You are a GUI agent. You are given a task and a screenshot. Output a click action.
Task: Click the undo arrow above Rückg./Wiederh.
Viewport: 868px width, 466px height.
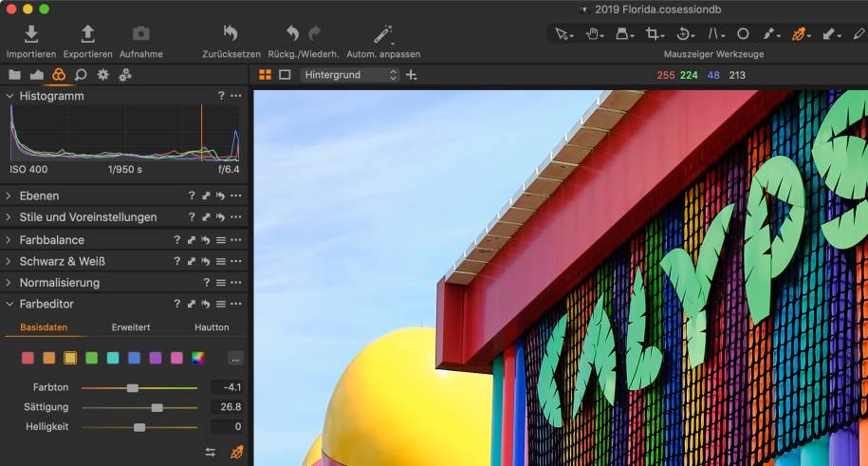(293, 34)
